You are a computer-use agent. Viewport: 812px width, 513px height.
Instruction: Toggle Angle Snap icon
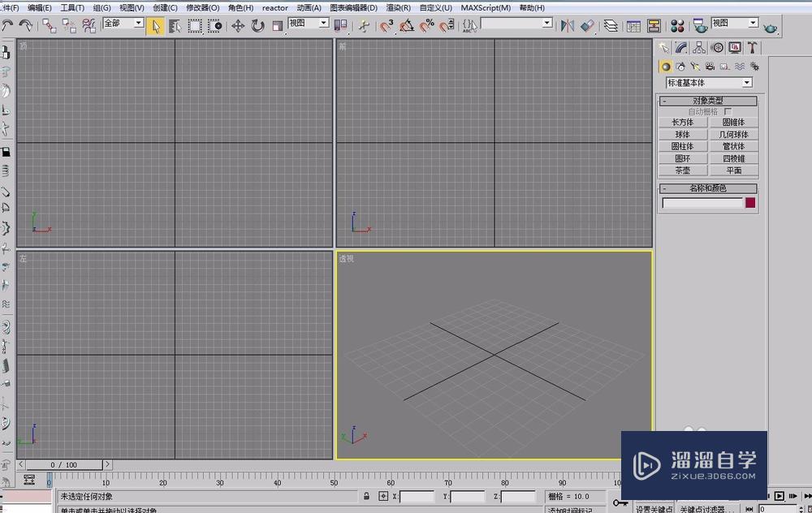[407, 25]
